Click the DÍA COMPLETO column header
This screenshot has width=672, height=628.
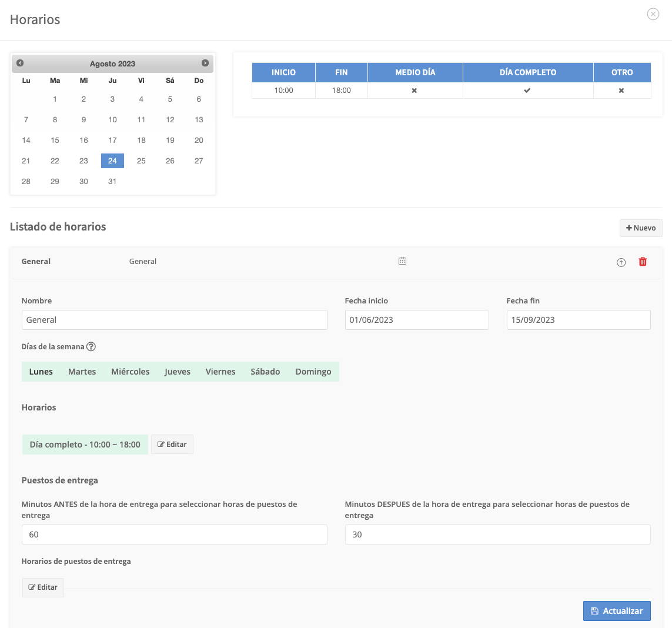click(528, 72)
